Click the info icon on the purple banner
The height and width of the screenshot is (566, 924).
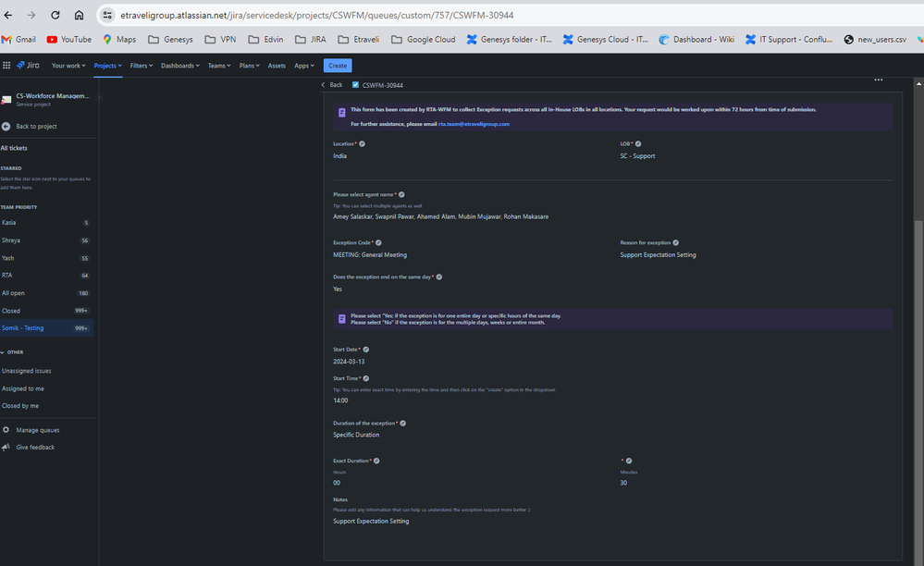point(340,112)
